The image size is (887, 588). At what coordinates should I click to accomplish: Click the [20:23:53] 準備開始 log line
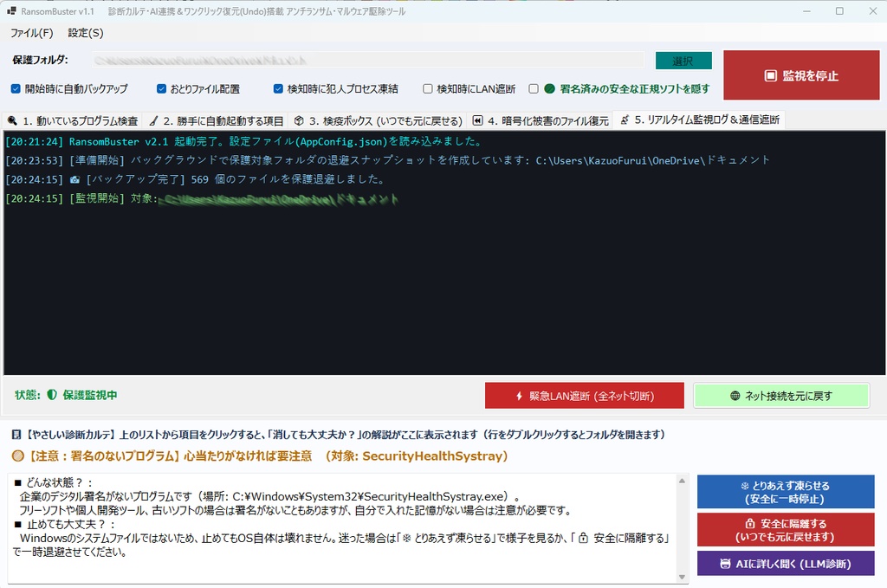tap(387, 160)
